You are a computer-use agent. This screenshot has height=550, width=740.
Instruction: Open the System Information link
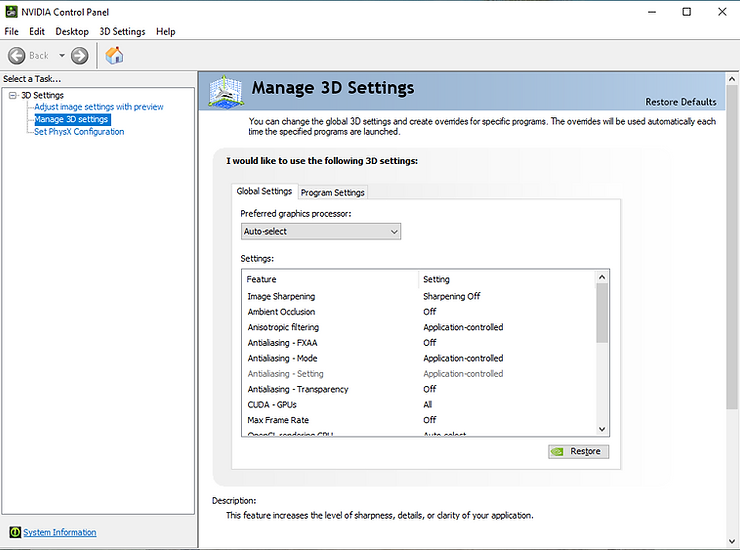pos(60,532)
